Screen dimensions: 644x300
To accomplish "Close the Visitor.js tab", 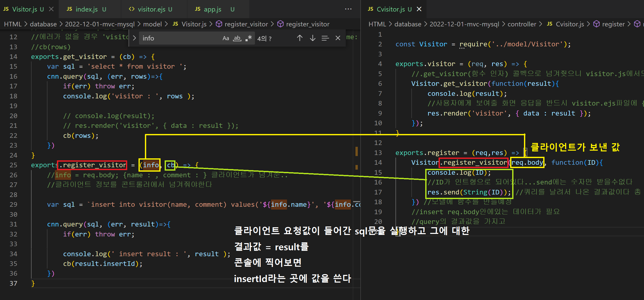I will tap(51, 9).
